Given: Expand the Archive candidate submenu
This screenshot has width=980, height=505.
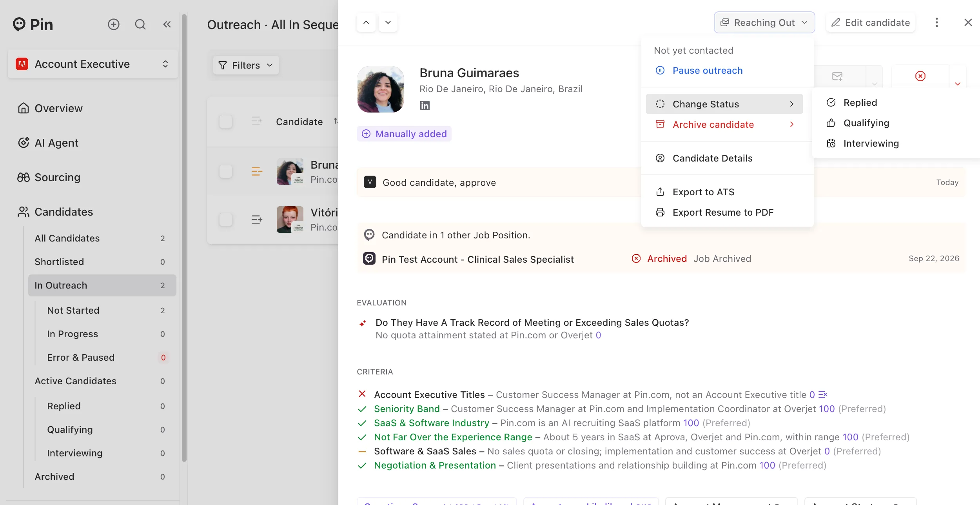Looking at the screenshot, I should [724, 124].
